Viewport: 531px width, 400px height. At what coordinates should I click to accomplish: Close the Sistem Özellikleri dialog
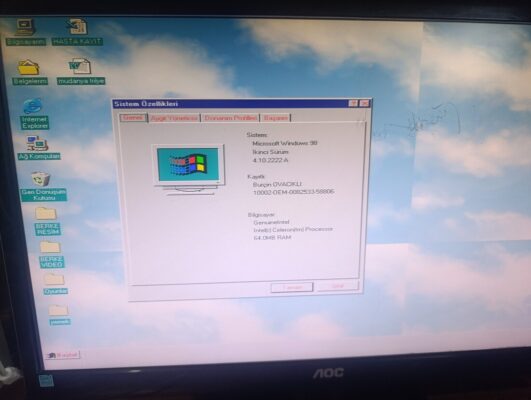[364, 103]
